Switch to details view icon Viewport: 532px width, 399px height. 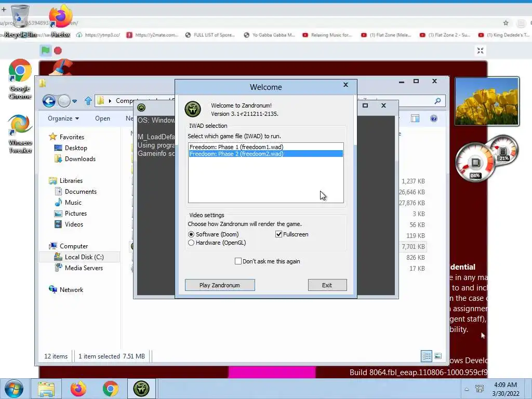427,356
